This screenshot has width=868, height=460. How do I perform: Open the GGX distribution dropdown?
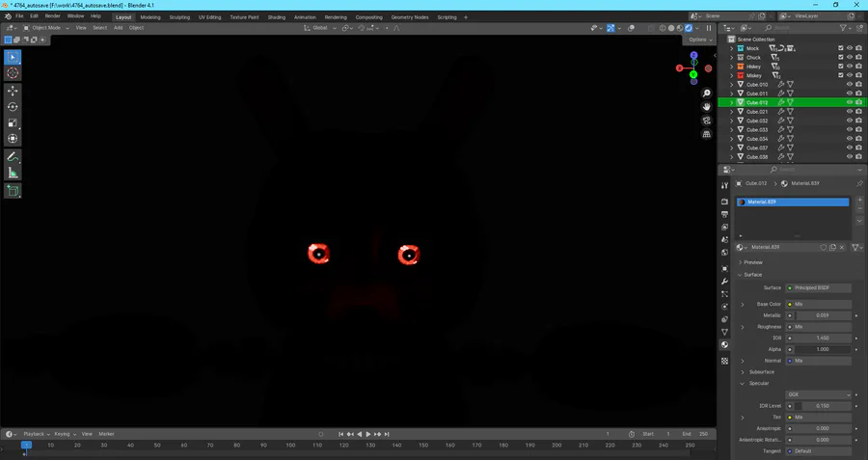pos(818,394)
